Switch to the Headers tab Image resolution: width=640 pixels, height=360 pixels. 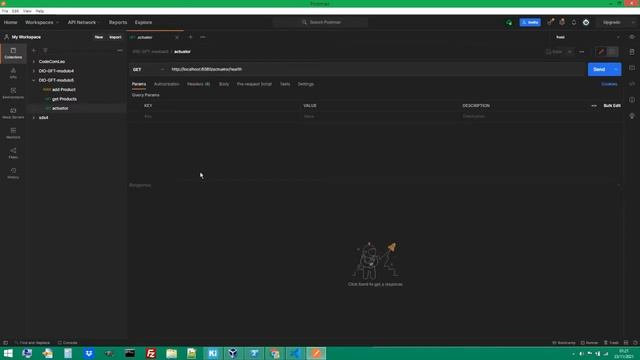pyautogui.click(x=199, y=84)
